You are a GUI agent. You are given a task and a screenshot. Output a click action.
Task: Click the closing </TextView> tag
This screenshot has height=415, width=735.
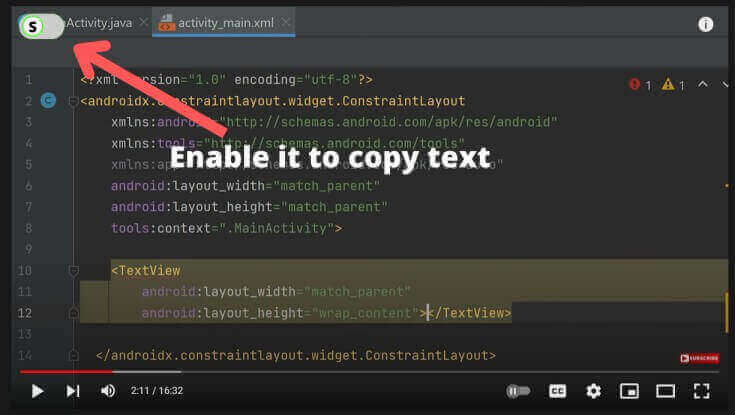coord(470,313)
